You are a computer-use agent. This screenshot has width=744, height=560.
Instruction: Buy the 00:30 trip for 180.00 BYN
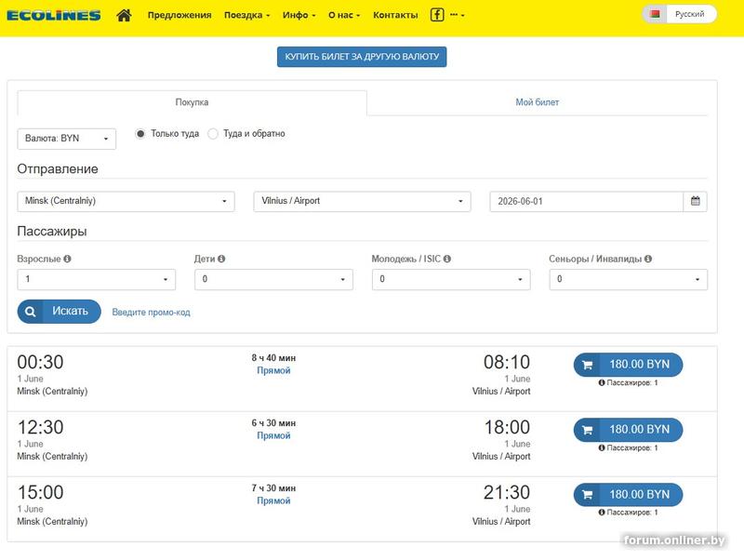[628, 365]
